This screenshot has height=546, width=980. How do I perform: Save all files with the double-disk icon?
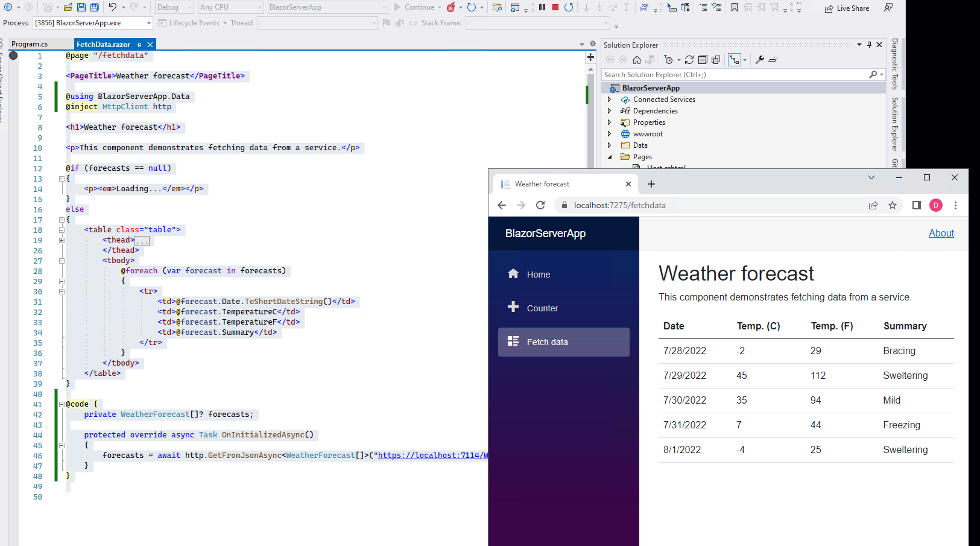tap(95, 7)
